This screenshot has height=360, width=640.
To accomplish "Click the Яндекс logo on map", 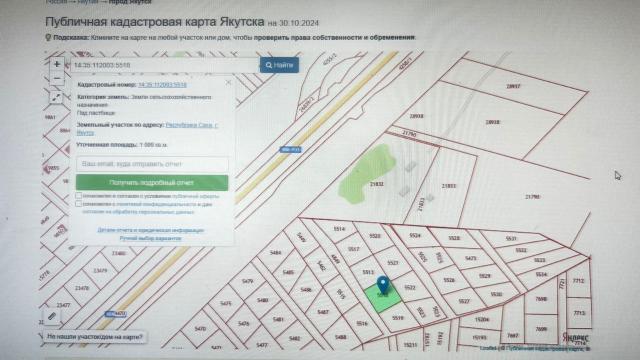I will pos(576,338).
